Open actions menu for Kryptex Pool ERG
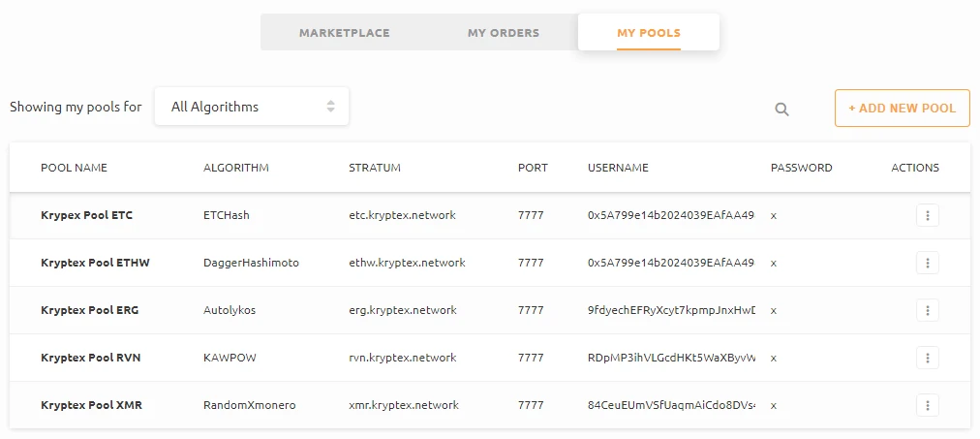This screenshot has height=439, width=980. point(927,310)
